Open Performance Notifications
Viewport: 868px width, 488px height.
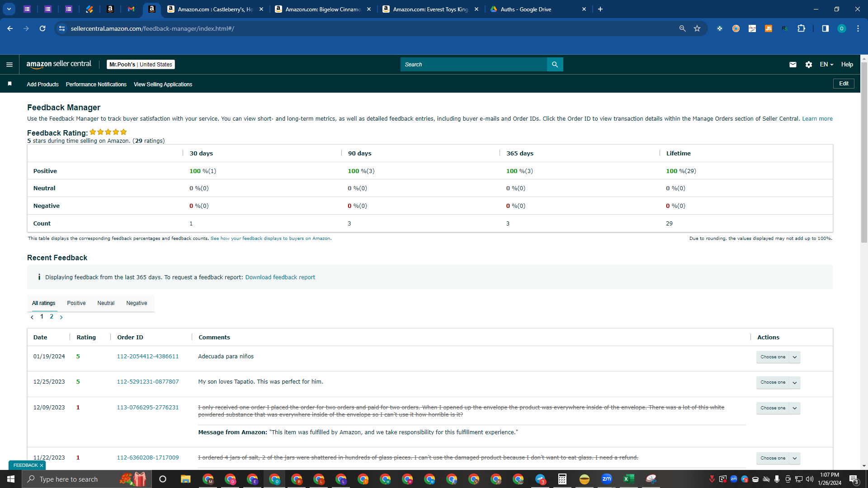[x=96, y=84]
